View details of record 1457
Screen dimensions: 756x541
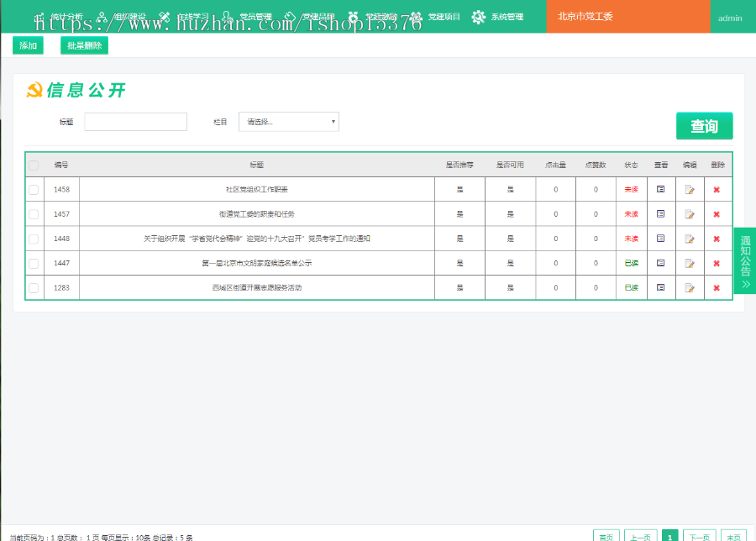(x=660, y=213)
